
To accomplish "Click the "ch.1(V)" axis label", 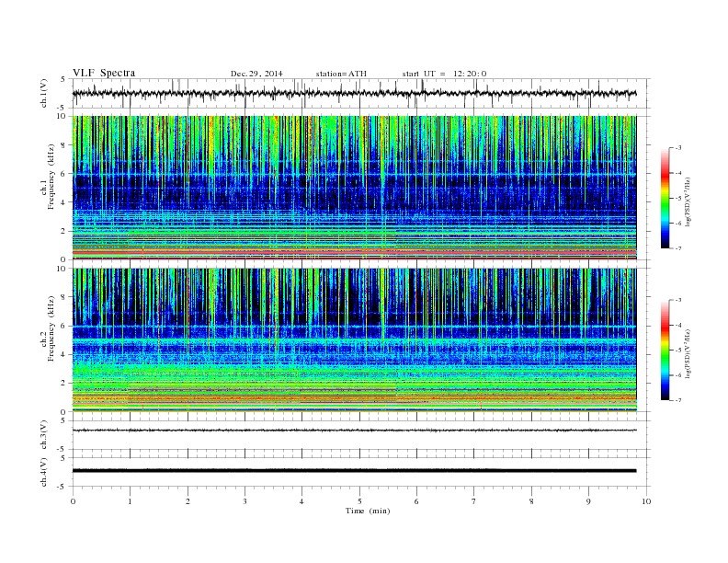I will [x=44, y=93].
